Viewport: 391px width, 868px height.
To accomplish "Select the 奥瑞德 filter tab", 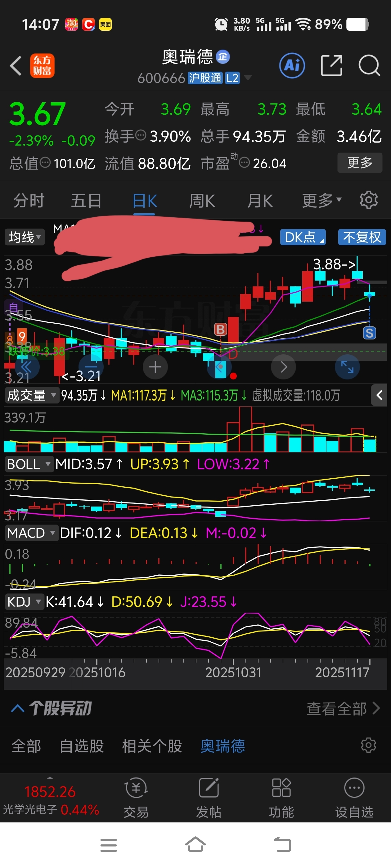I will [222, 746].
